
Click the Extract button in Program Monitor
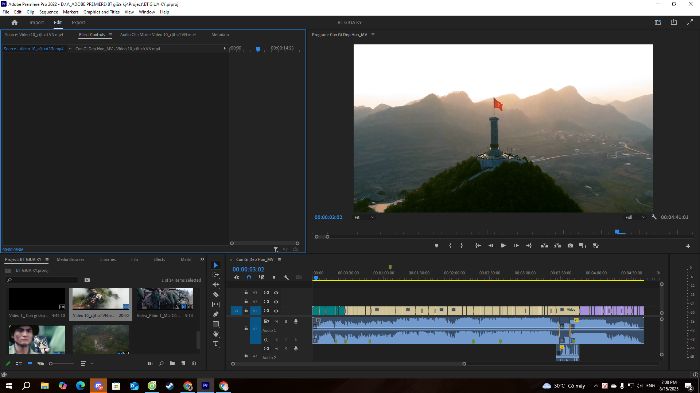[558, 246]
